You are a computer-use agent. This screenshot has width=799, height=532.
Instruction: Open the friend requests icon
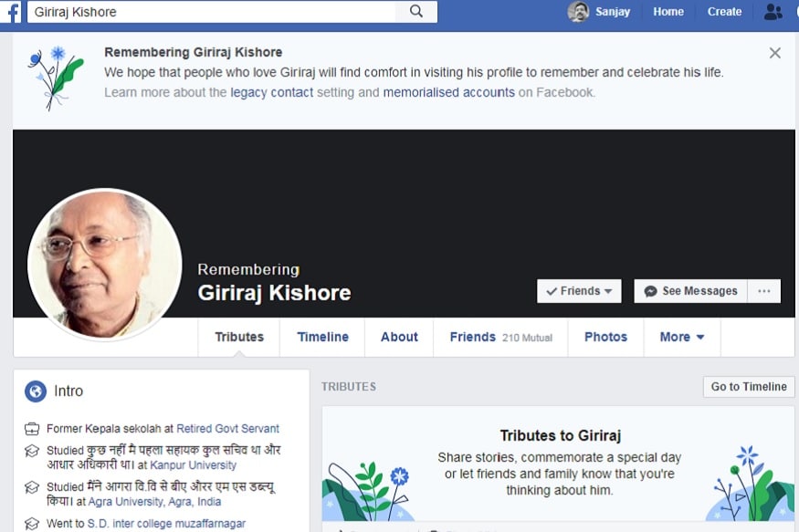(x=773, y=12)
